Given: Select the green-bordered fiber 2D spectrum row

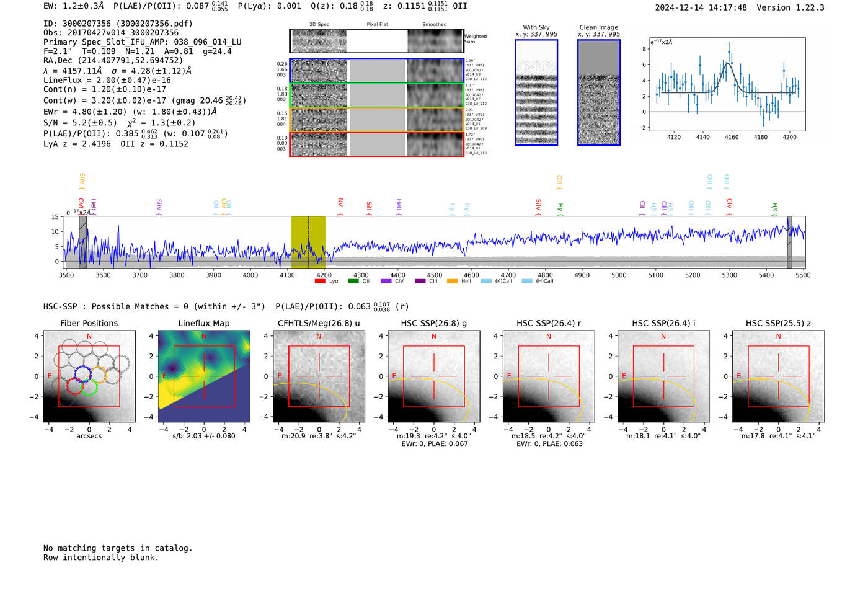Looking at the screenshot, I should pyautogui.click(x=376, y=96).
